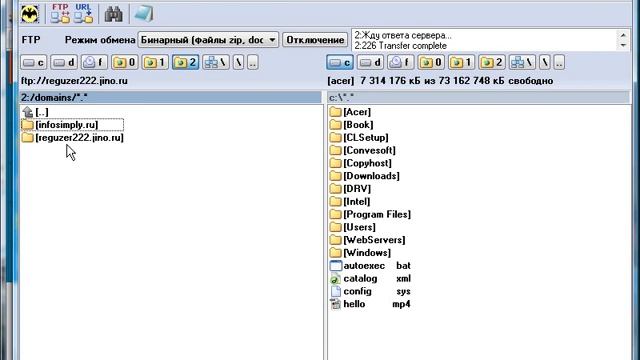This screenshot has width=640, height=360.
Task: Select the [Copyhost] folder
Action: click(361, 163)
